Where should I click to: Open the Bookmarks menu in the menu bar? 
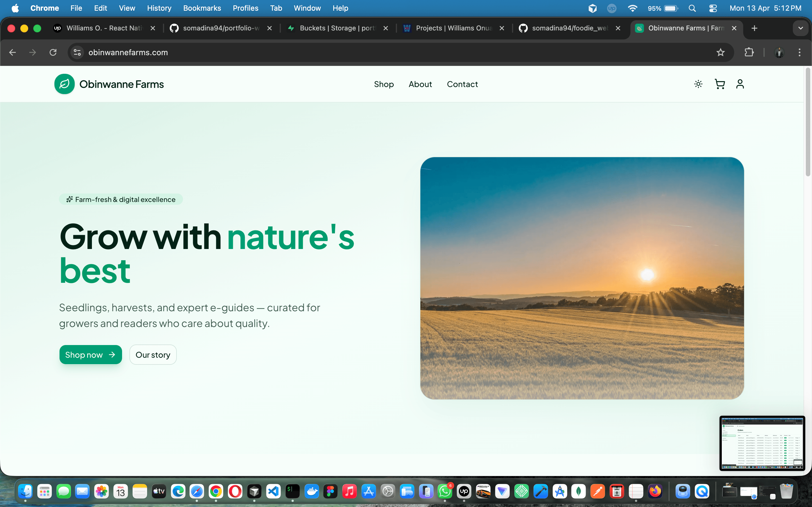tap(202, 8)
